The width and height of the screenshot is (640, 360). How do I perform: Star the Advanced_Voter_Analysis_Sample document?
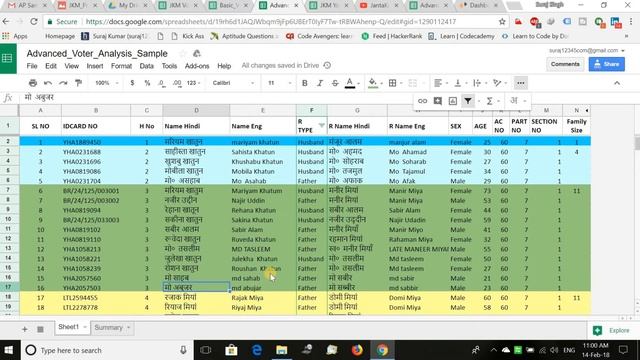(183, 53)
